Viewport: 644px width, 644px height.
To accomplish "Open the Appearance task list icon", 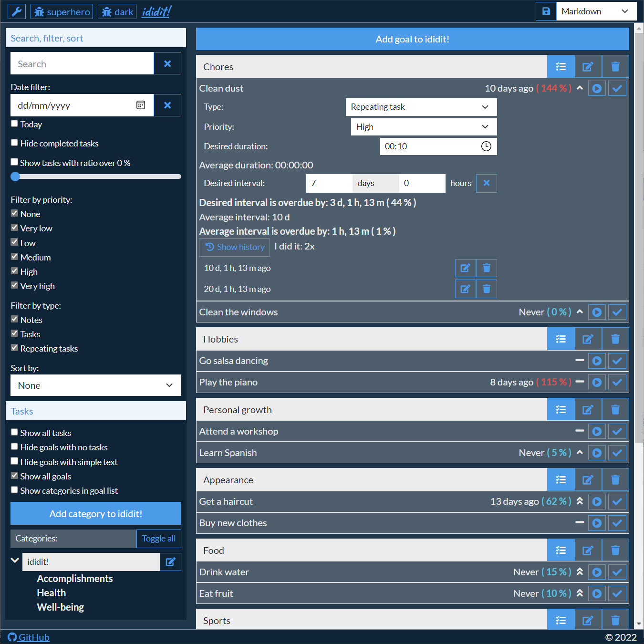I will tap(561, 480).
